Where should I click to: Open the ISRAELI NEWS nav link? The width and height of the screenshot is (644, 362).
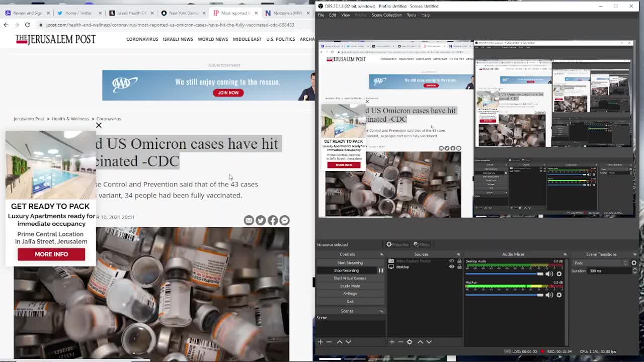[178, 39]
